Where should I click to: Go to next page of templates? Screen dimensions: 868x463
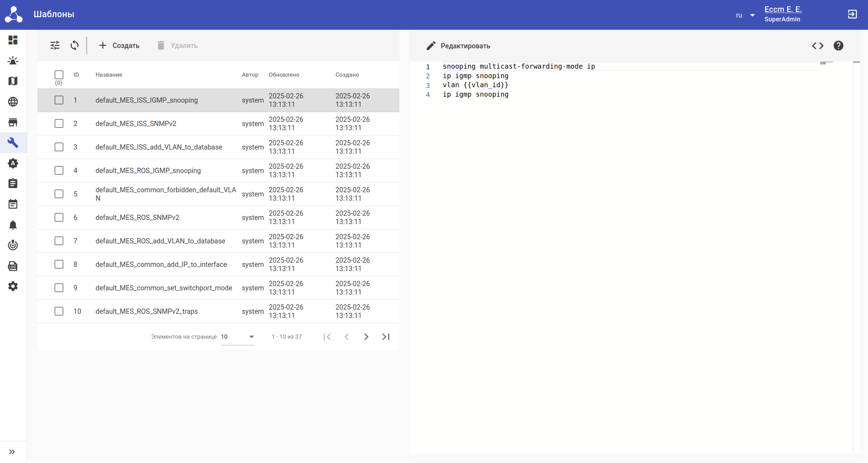point(366,337)
